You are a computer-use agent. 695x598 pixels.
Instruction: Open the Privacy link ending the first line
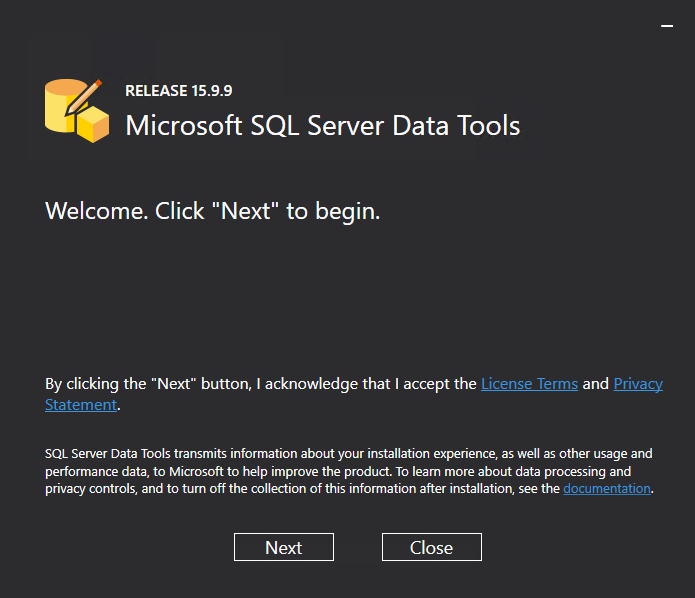(x=638, y=384)
